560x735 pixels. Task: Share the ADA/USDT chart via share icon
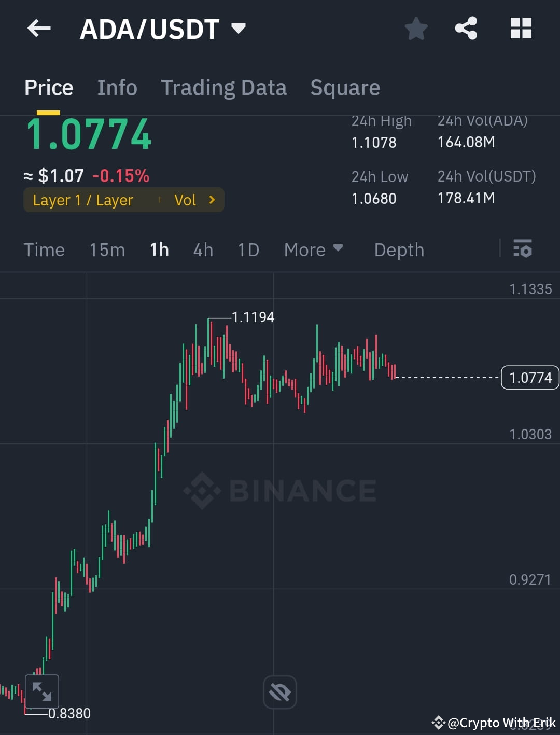pyautogui.click(x=466, y=29)
